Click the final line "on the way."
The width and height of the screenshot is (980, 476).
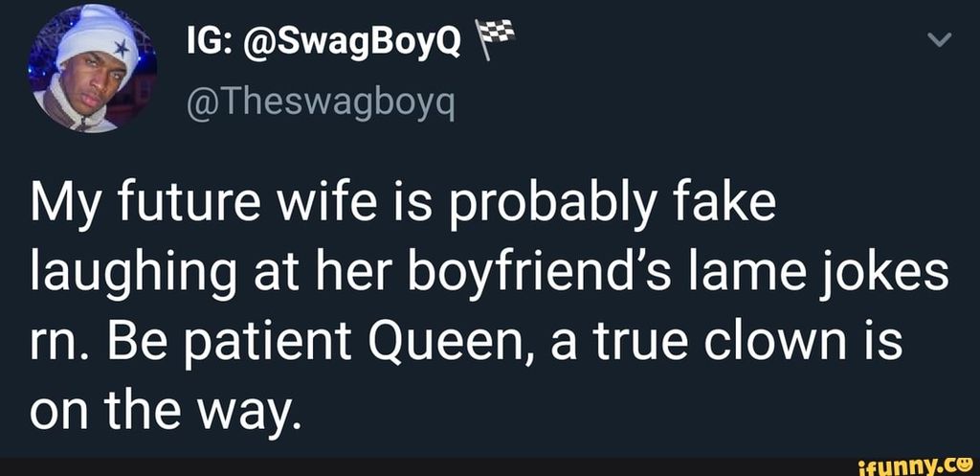click(158, 412)
